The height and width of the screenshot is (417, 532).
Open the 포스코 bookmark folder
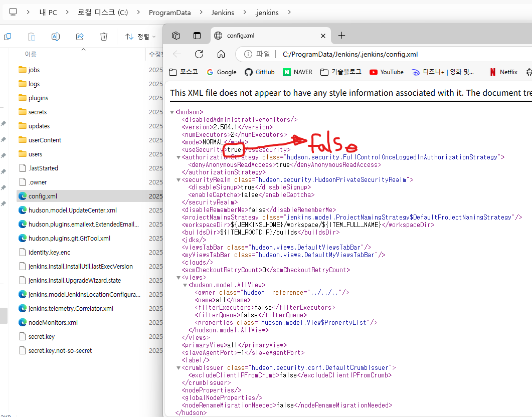(x=184, y=72)
